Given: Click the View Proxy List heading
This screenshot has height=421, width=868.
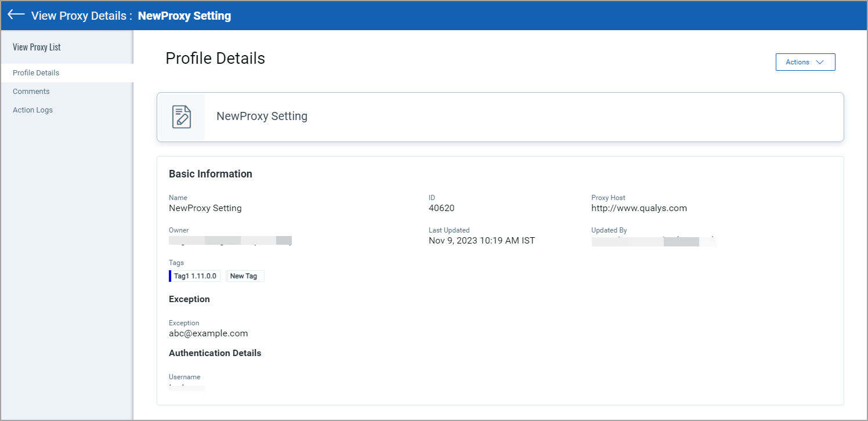Looking at the screenshot, I should click(x=37, y=47).
